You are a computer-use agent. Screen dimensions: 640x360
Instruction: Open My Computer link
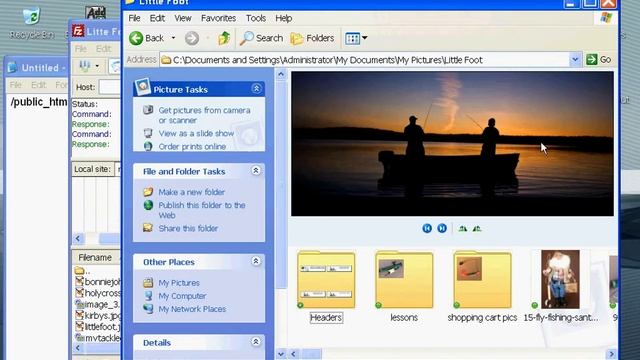[x=182, y=296]
